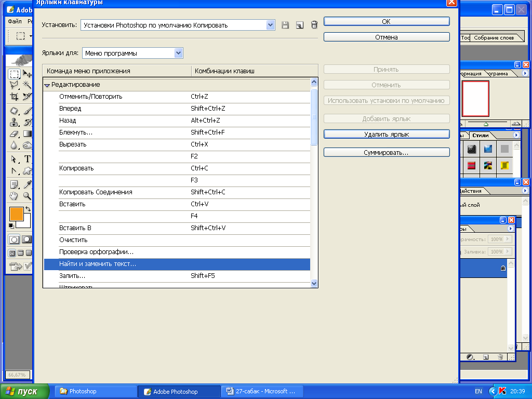Viewport: 532px width, 399px height.
Task: Open Styles palette menu arrow
Action: [x=516, y=135]
